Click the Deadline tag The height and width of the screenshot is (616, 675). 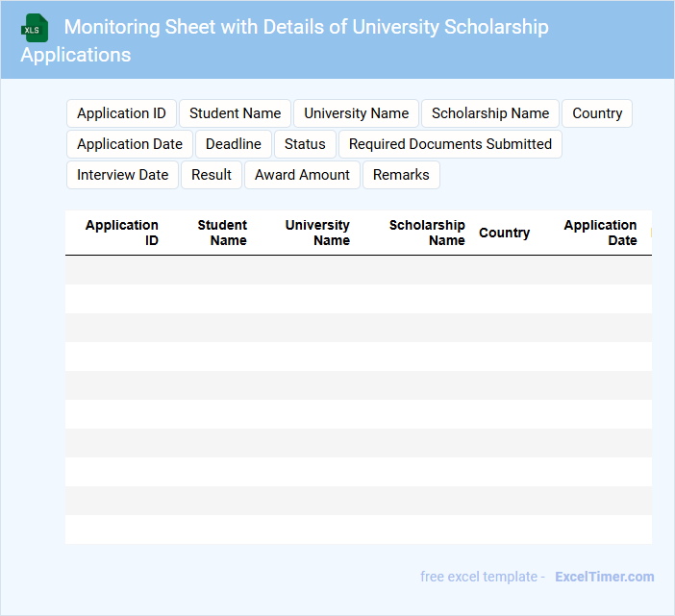(x=234, y=144)
